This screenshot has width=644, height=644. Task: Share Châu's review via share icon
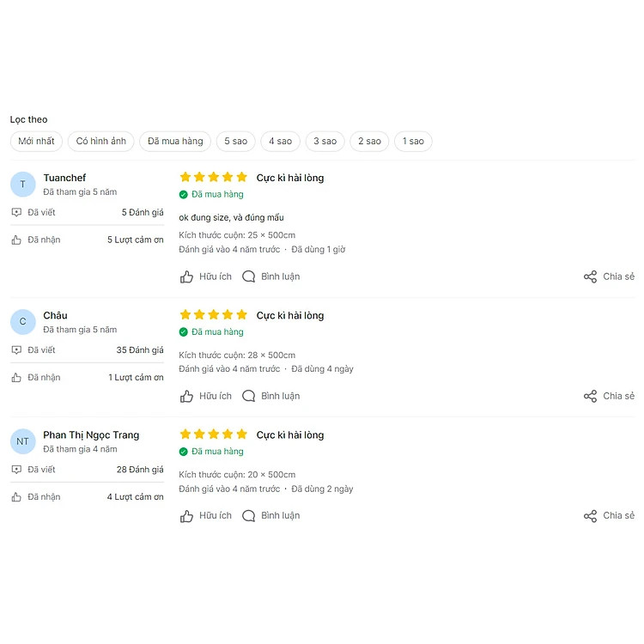pos(590,396)
